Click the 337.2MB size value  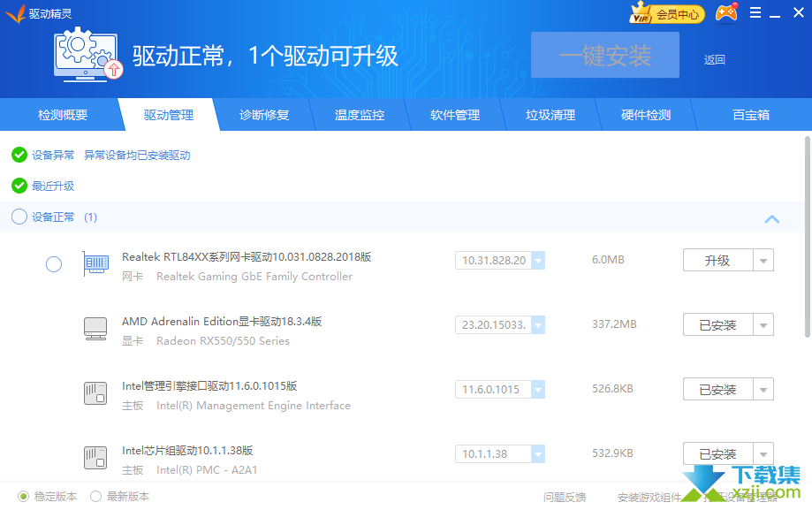[x=614, y=324]
